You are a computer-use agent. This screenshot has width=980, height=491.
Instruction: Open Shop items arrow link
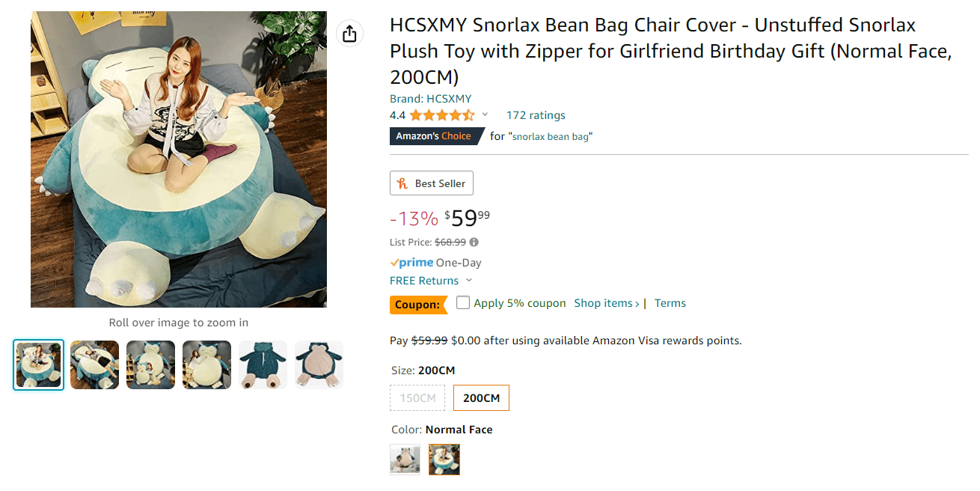[x=607, y=303]
